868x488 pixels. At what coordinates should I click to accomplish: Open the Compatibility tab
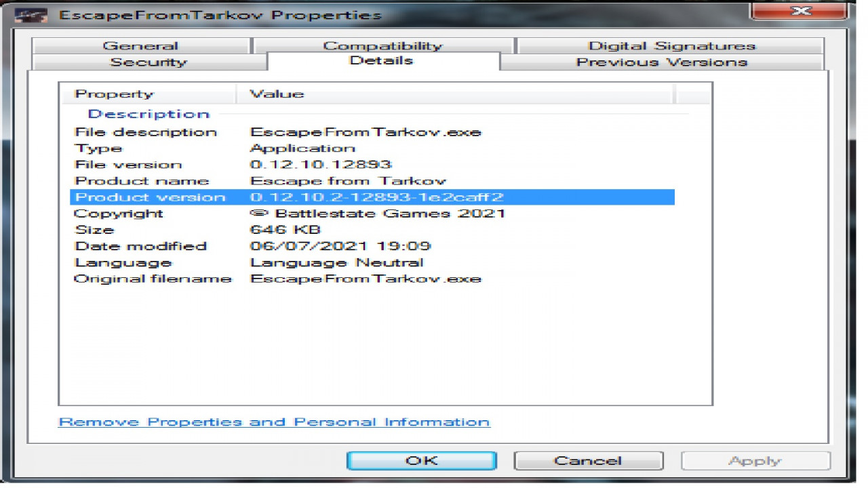[x=382, y=46]
